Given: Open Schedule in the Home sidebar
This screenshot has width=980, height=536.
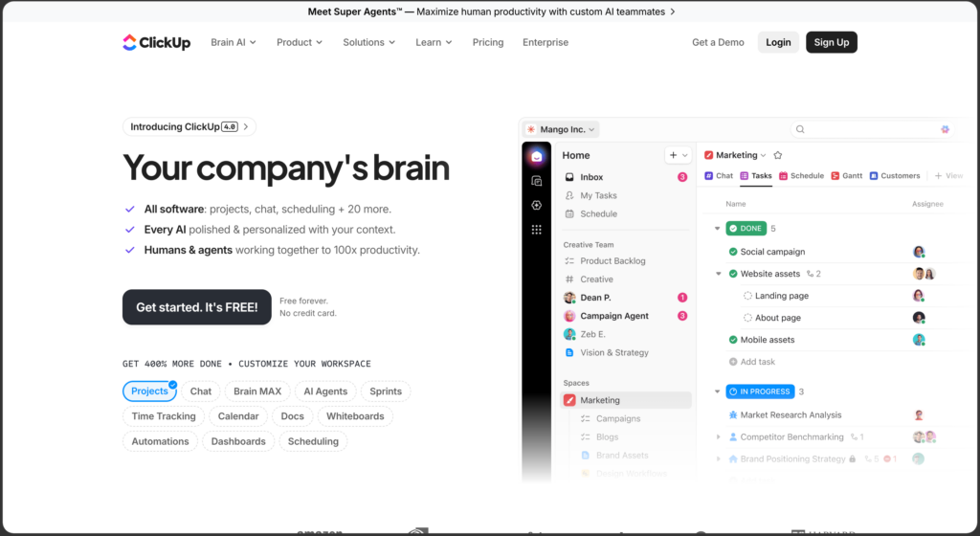Looking at the screenshot, I should click(x=625, y=213).
